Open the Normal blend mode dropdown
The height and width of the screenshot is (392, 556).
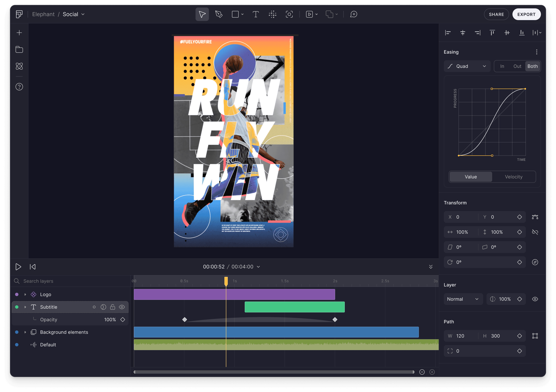463,299
